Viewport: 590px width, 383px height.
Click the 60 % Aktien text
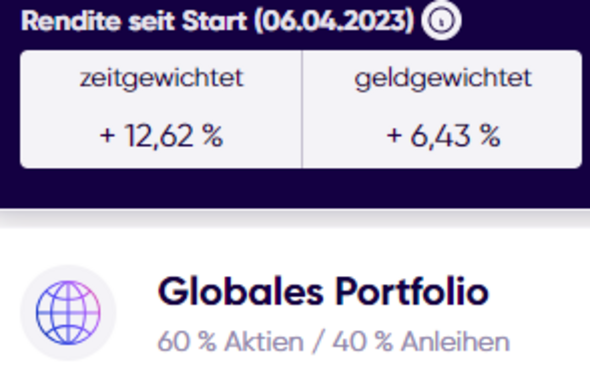click(x=231, y=342)
